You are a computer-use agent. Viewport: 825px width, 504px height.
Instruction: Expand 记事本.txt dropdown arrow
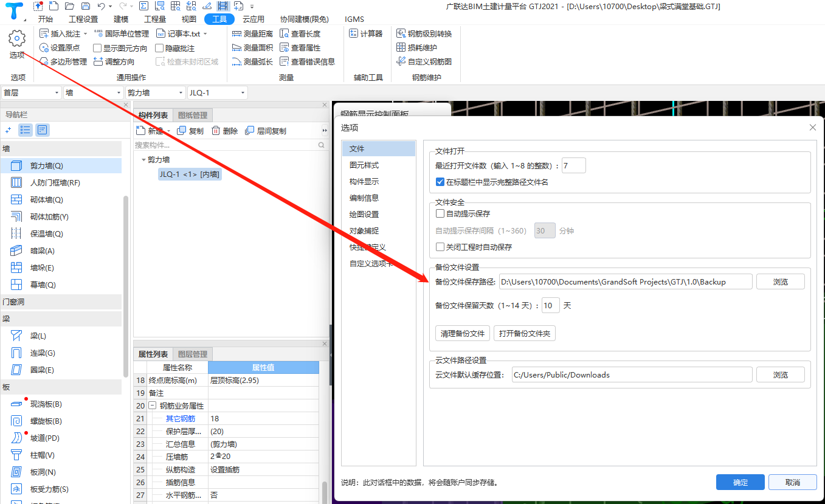pos(205,34)
